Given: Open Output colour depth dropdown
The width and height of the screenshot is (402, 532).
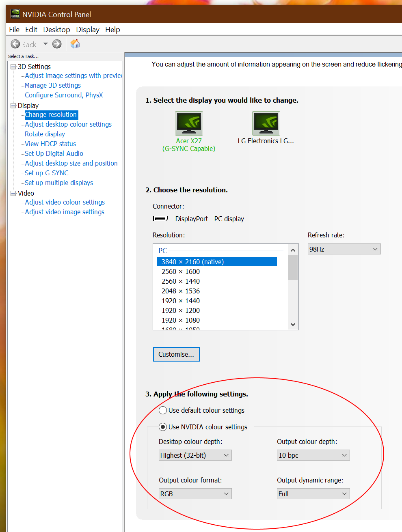Looking at the screenshot, I should pos(313,455).
